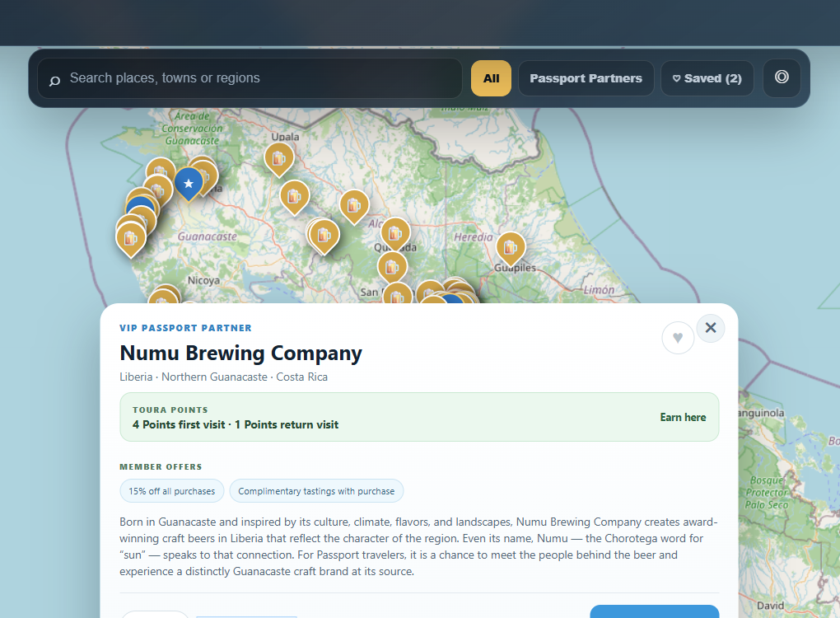This screenshot has height=618, width=840.
Task: Click Liberia · Northern Guanacaste · Costa Rica text
Action: [223, 377]
